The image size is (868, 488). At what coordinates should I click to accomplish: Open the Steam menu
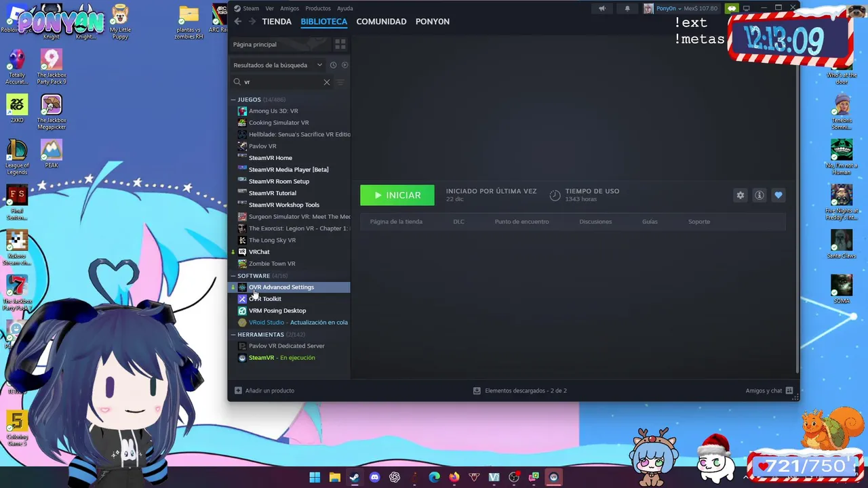coord(251,8)
